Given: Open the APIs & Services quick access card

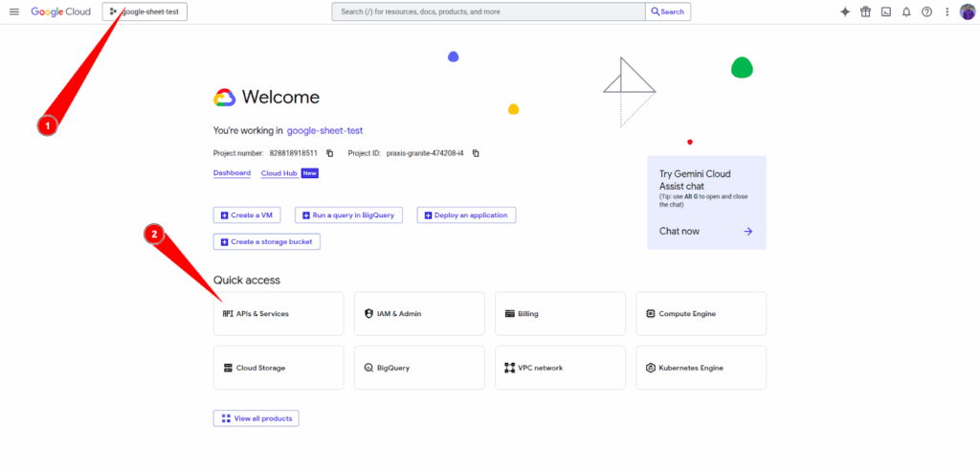Looking at the screenshot, I should pyautogui.click(x=278, y=314).
